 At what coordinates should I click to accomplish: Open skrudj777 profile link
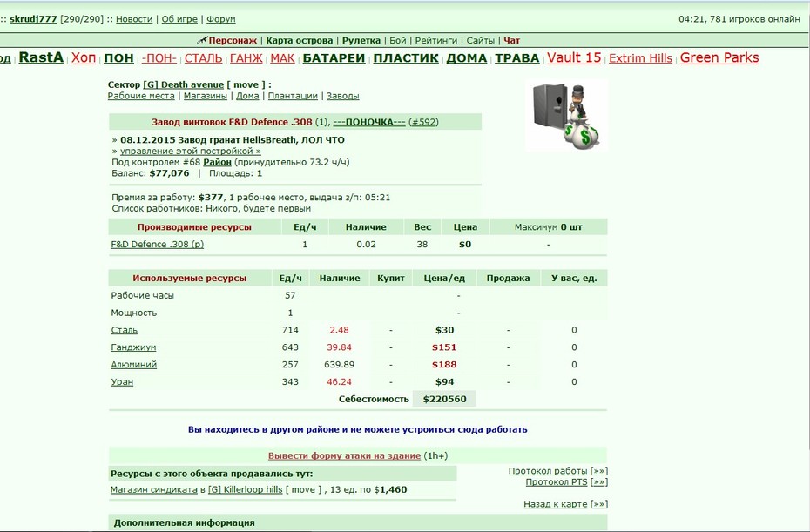pyautogui.click(x=33, y=19)
